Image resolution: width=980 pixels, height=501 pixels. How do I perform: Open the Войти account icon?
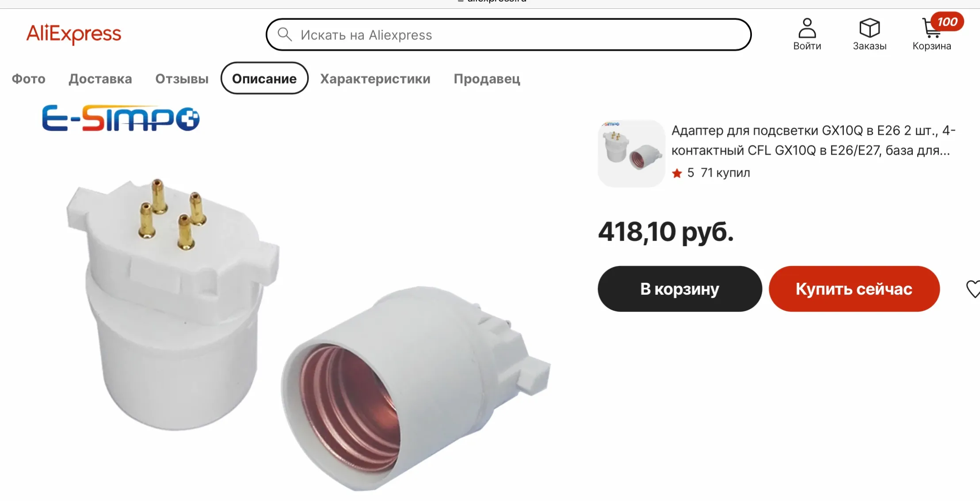(807, 28)
